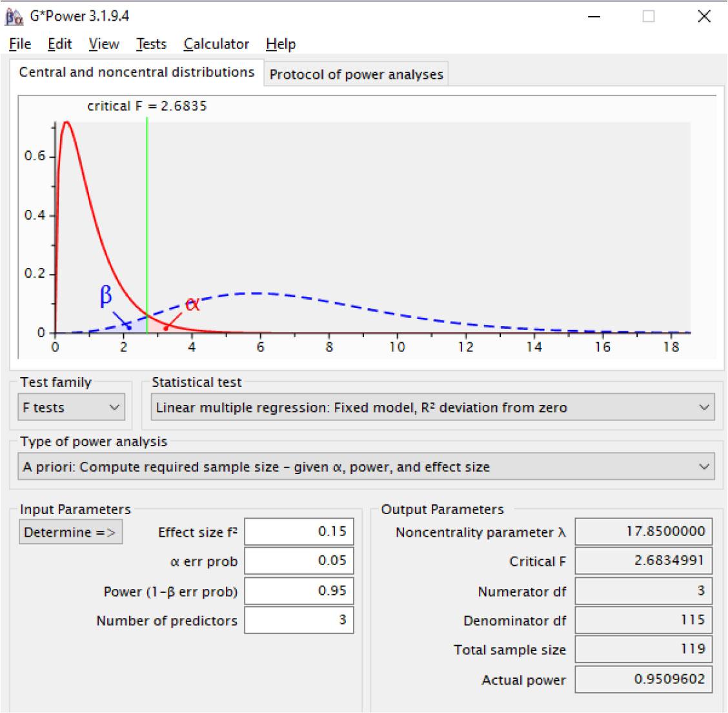728x713 pixels.
Task: Switch to Protocol of power analyses tab
Action: click(x=356, y=74)
